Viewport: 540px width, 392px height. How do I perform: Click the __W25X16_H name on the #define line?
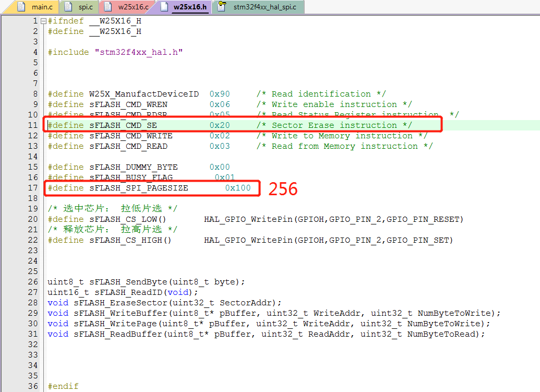(x=115, y=32)
